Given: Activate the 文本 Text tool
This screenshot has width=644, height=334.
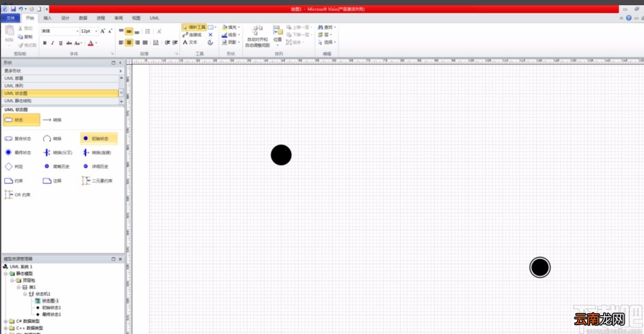Looking at the screenshot, I should point(190,42).
